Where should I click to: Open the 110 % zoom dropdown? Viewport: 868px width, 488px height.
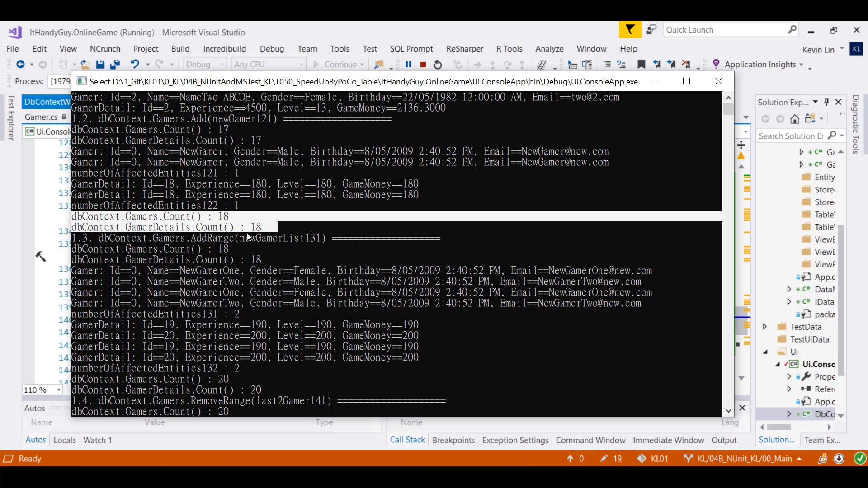click(x=59, y=390)
